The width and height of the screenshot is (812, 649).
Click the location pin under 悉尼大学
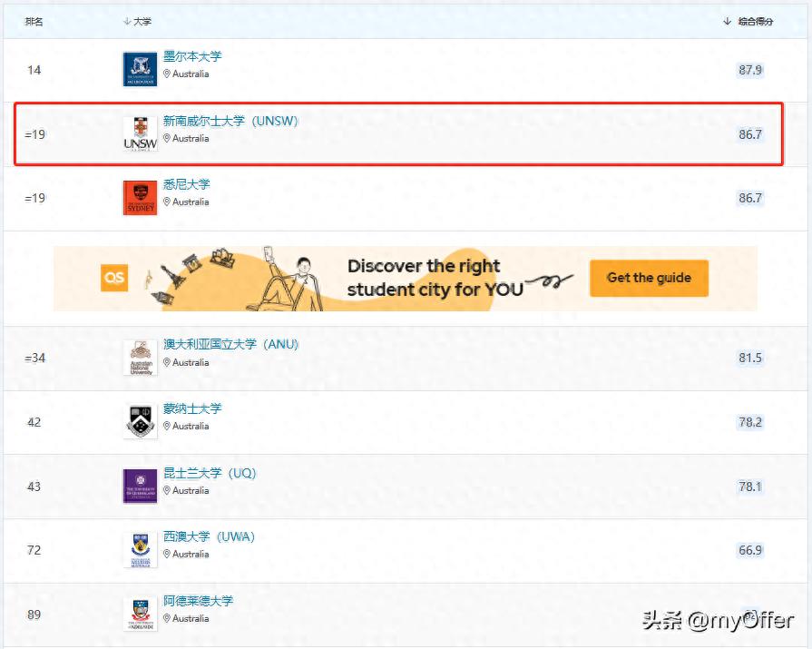pyautogui.click(x=167, y=202)
